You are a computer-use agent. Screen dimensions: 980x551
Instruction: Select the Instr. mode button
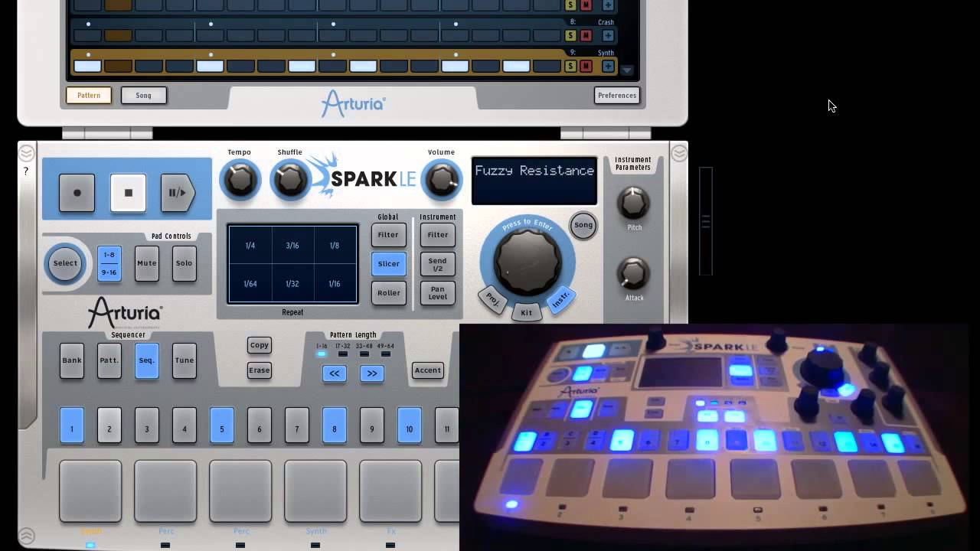point(561,299)
